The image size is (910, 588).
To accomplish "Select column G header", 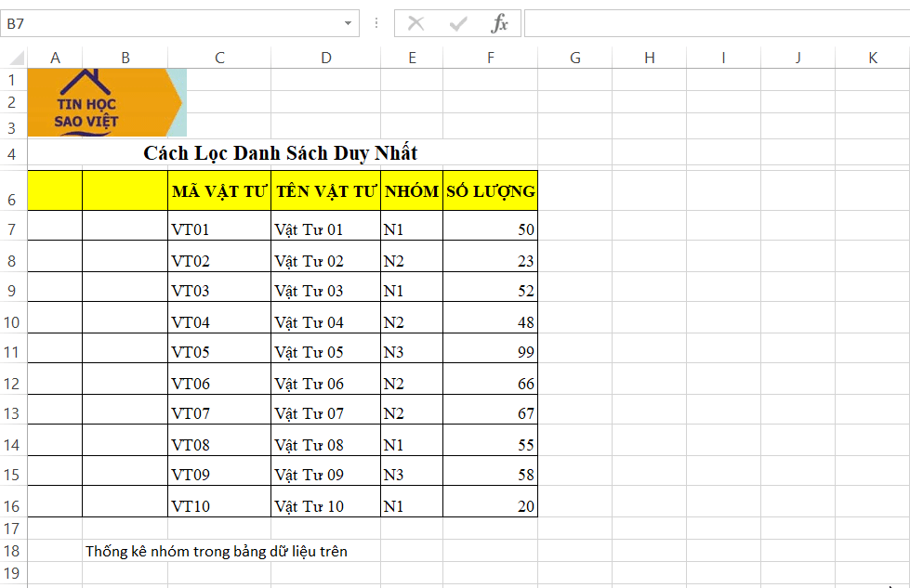I will click(x=575, y=58).
